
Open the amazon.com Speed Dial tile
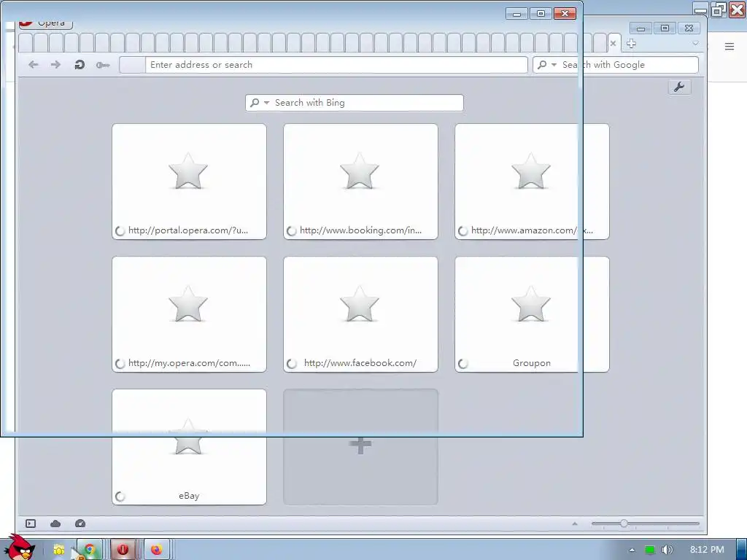tap(532, 182)
